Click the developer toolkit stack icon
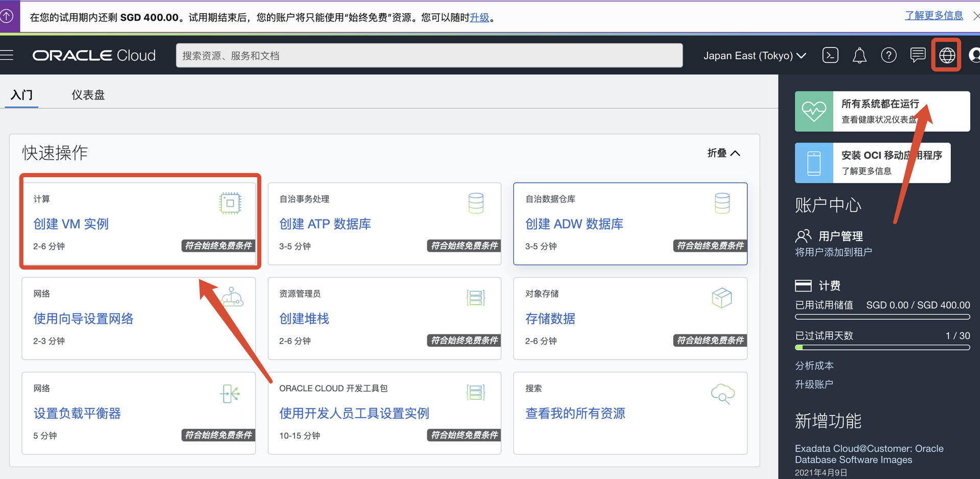The height and width of the screenshot is (479, 980). (476, 392)
